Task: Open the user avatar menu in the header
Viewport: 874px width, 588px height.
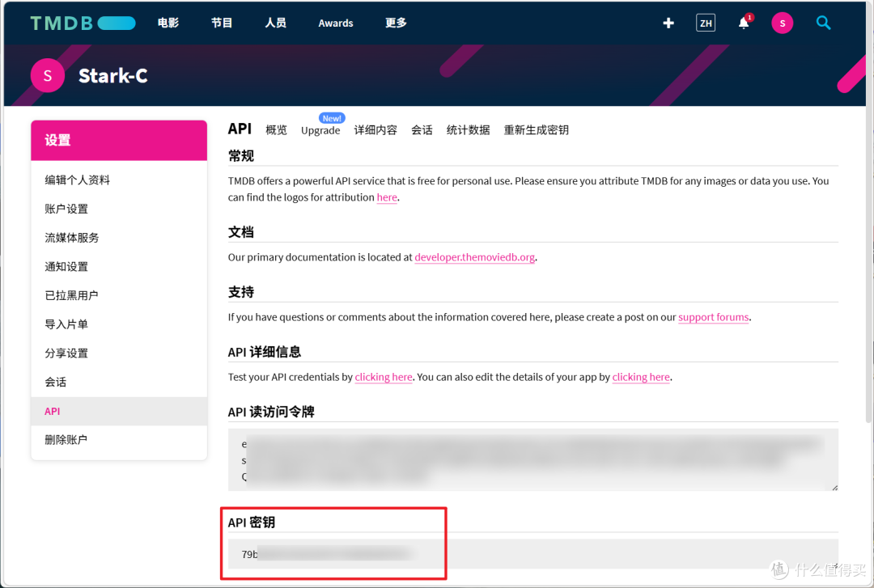Action: (x=782, y=23)
